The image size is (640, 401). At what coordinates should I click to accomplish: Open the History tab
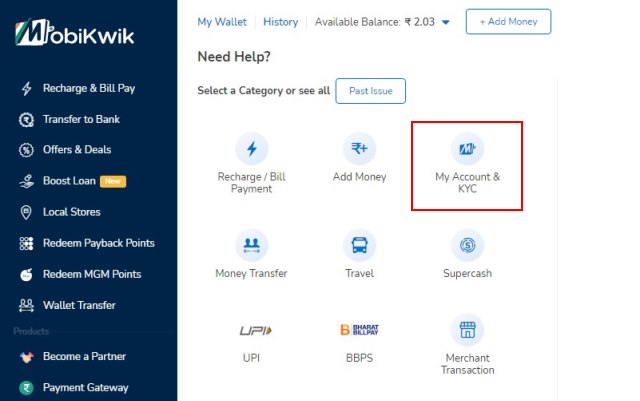(x=280, y=22)
